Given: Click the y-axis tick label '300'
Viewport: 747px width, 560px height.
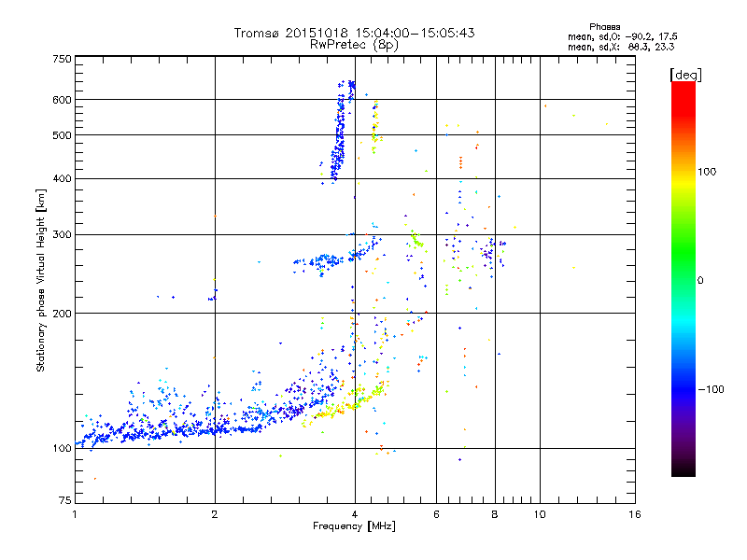Looking at the screenshot, I should click(62, 235).
